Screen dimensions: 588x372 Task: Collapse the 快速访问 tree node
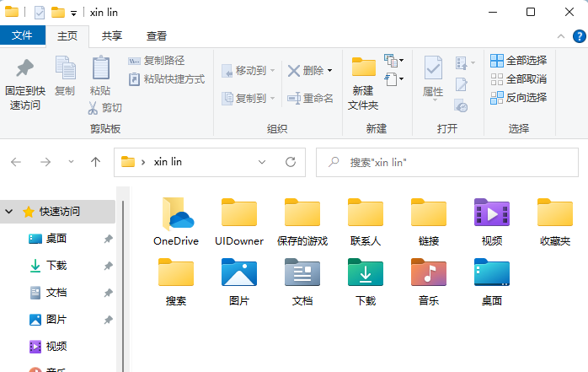[9, 212]
